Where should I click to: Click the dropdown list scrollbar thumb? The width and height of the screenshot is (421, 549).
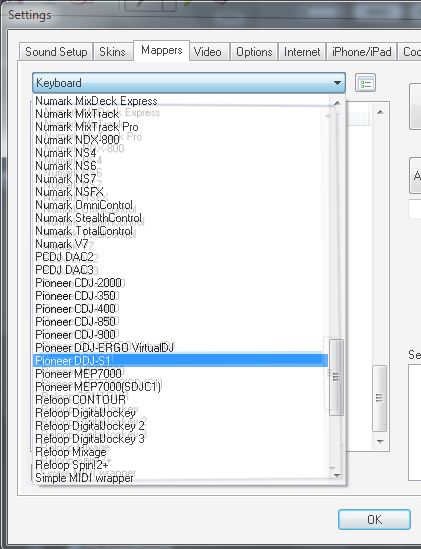[x=337, y=377]
